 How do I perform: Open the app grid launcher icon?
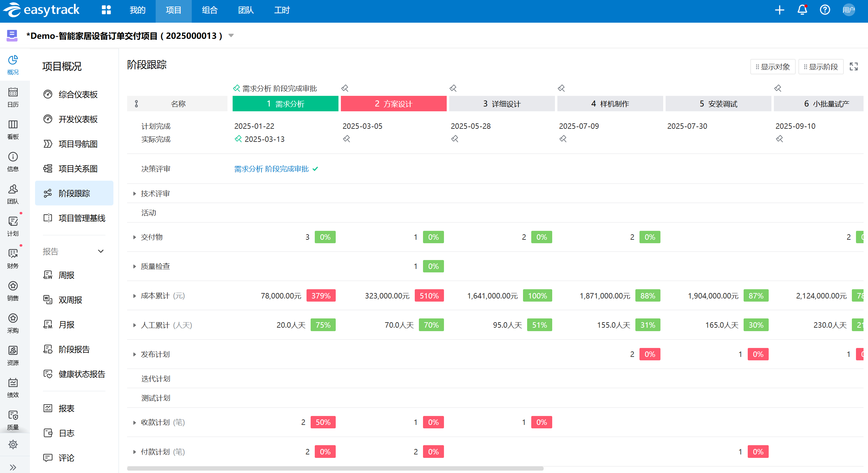point(106,10)
